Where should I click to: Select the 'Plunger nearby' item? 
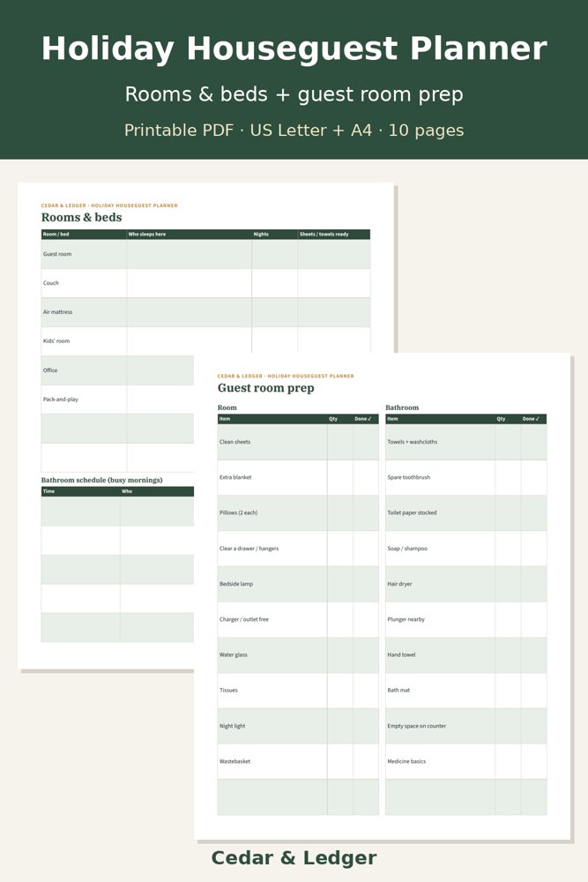(406, 619)
